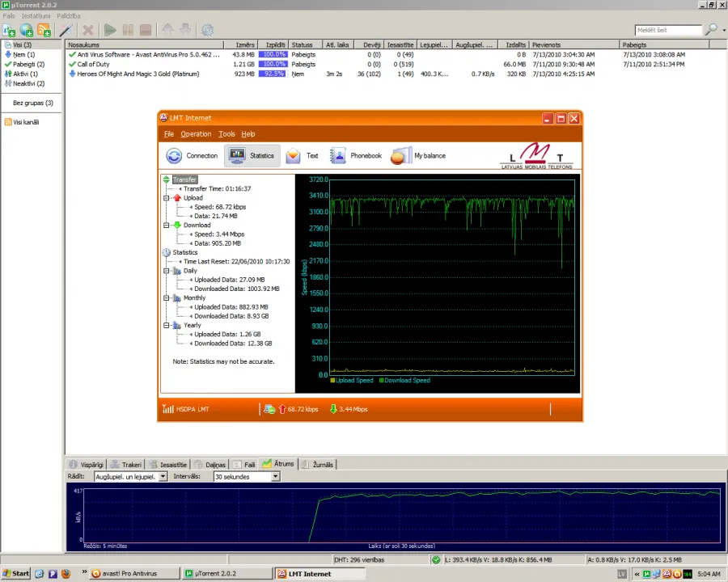Switch to avast! Pro Antivirus taskbar button
Image resolution: width=728 pixels, height=582 pixels.
click(x=134, y=574)
